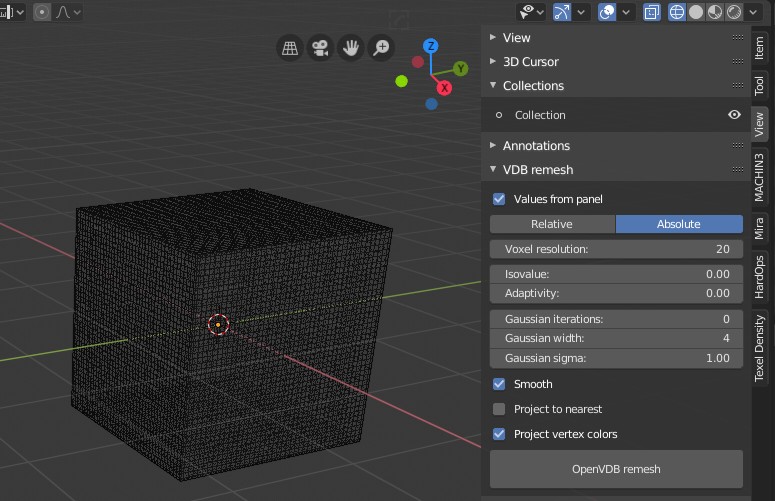
Task: Switch to wireframe viewport shading
Action: 677,12
